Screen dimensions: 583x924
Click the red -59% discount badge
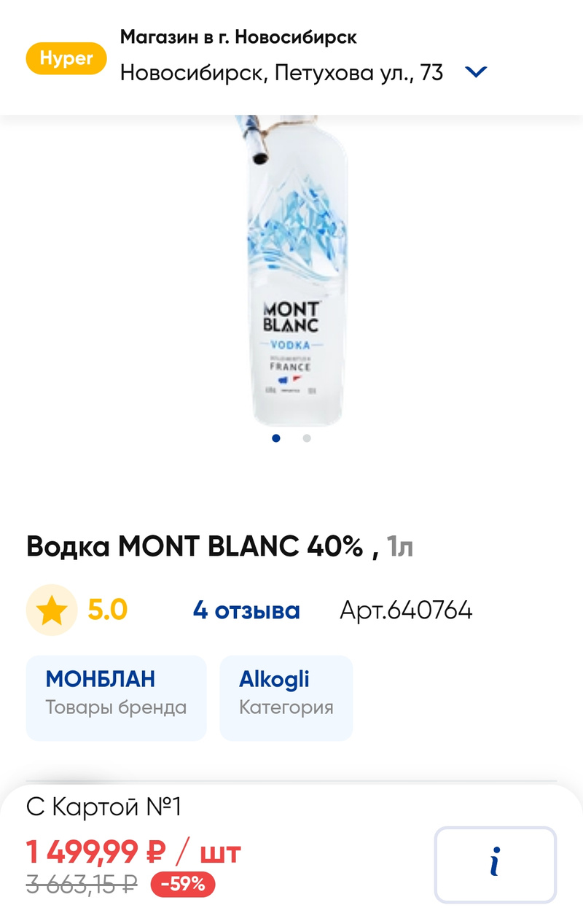click(x=183, y=885)
